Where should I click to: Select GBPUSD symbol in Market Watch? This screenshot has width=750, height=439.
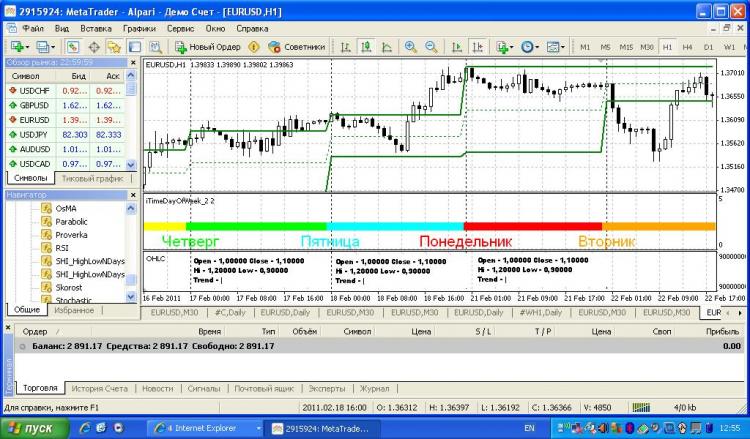click(x=34, y=105)
